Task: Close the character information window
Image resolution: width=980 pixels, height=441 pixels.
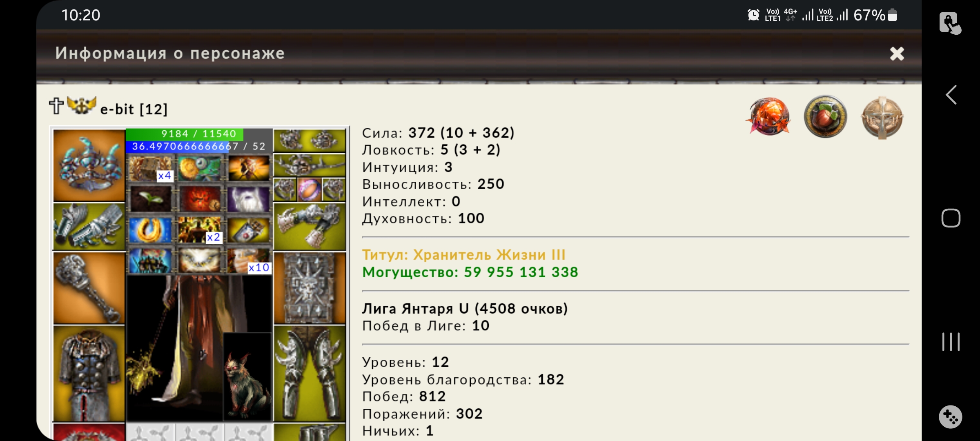Action: [x=897, y=53]
